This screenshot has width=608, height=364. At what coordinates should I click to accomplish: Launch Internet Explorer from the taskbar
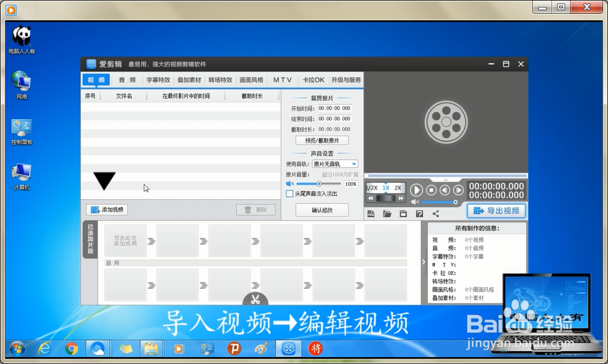pos(45,349)
